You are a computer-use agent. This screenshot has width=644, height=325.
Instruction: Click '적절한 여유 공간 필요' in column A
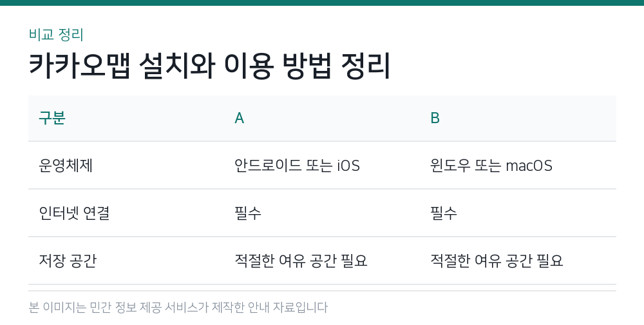coord(301,261)
